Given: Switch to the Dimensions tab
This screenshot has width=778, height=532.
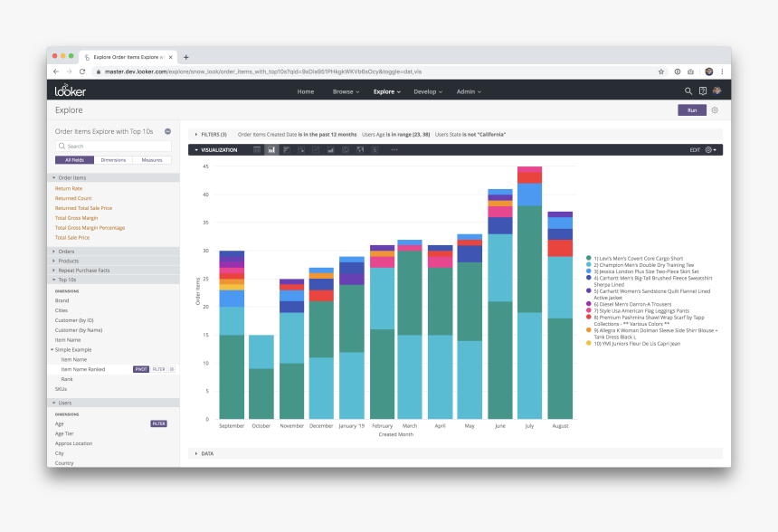Looking at the screenshot, I should click(113, 160).
